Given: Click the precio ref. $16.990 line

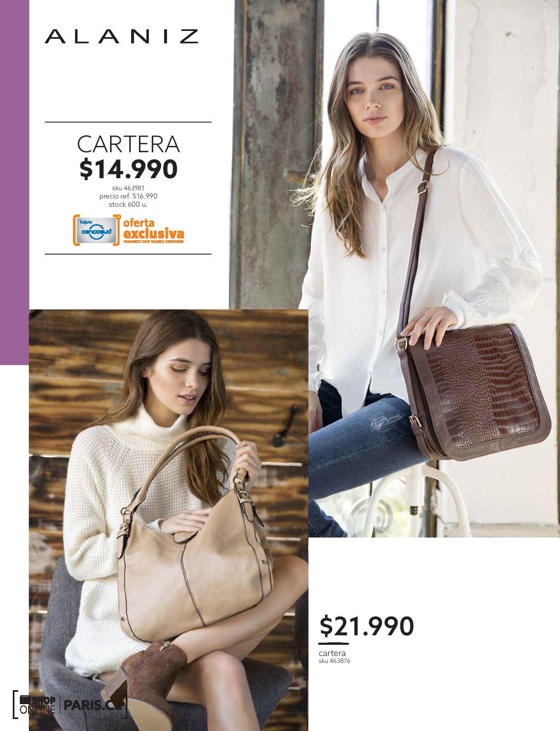Looking at the screenshot, I should [x=128, y=196].
